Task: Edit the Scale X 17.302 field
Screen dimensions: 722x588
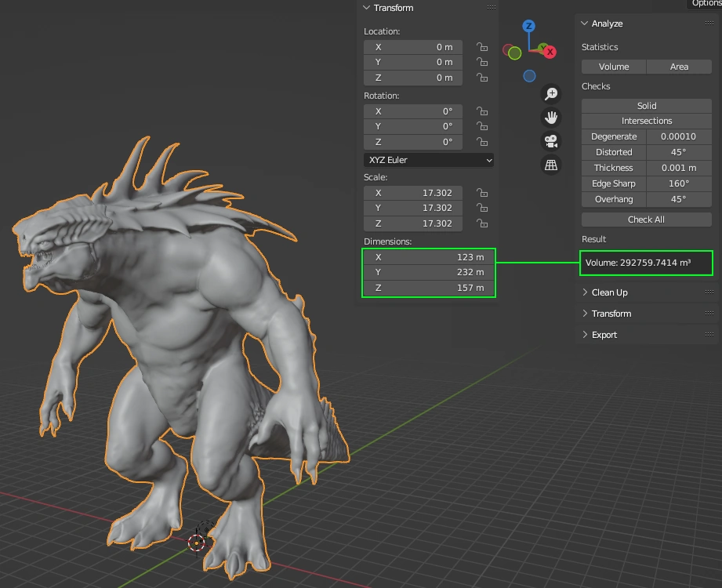Action: point(413,192)
